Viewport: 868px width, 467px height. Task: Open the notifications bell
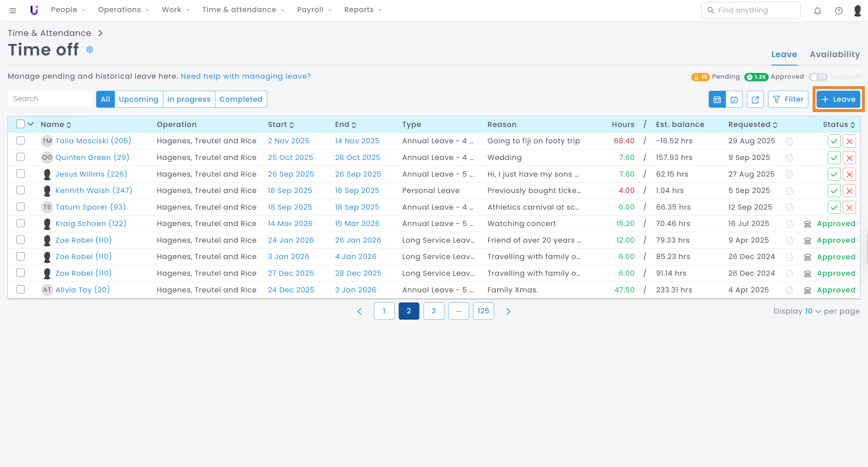817,10
